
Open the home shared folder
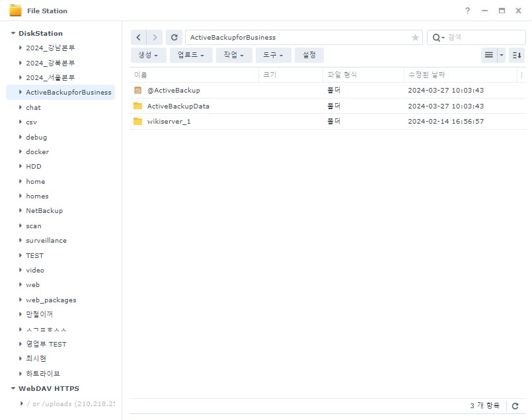36,181
